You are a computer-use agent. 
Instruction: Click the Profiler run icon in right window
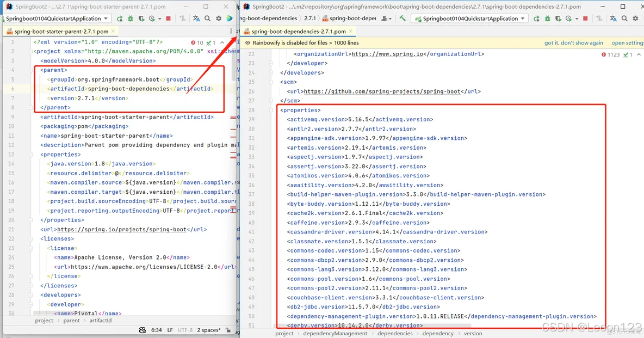tap(569, 19)
